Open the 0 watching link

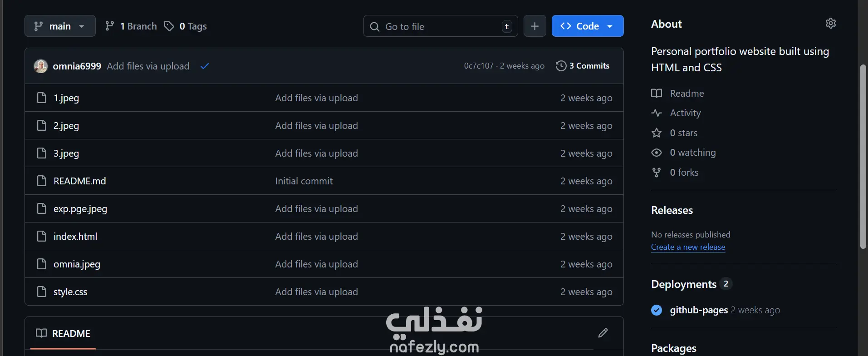[x=693, y=153]
